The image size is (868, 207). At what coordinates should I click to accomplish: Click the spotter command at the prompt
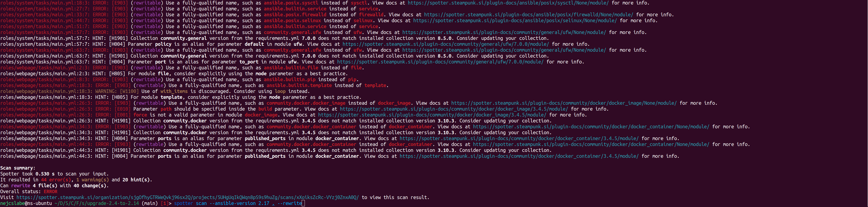[183, 203]
